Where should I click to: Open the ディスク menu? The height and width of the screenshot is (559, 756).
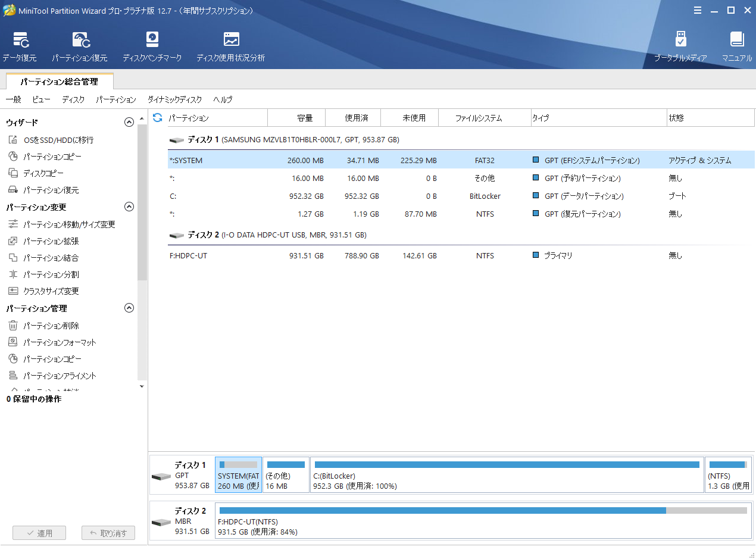(73, 99)
